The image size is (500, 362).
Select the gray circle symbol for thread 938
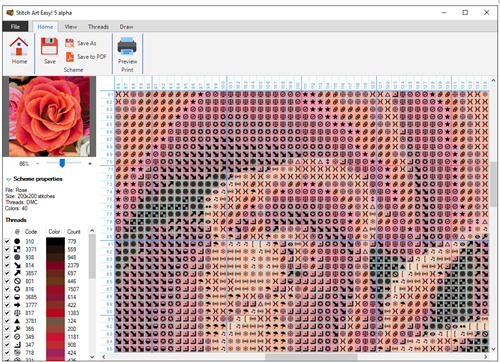point(17,257)
